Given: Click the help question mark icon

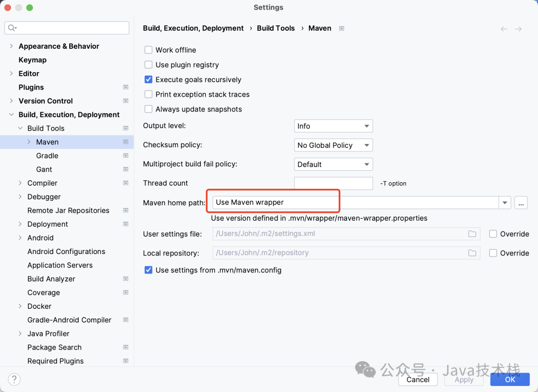Looking at the screenshot, I should point(14,379).
